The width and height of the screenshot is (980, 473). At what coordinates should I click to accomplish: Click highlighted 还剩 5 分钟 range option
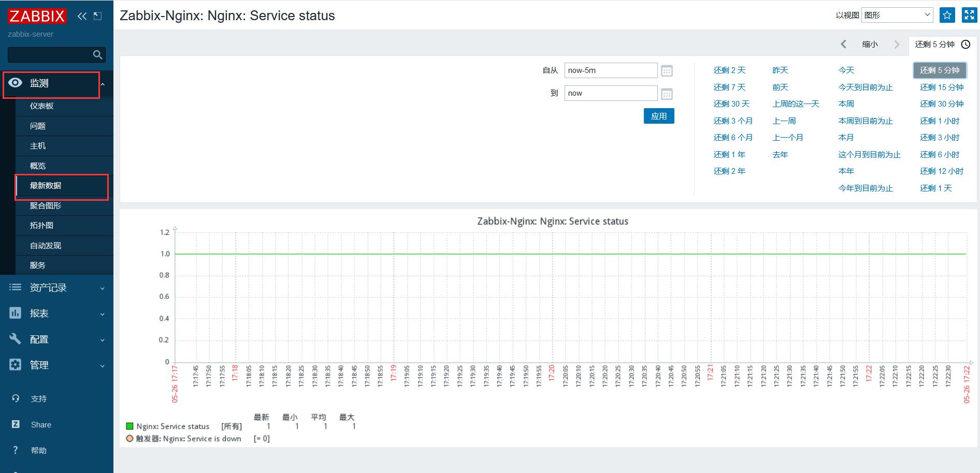(x=940, y=70)
